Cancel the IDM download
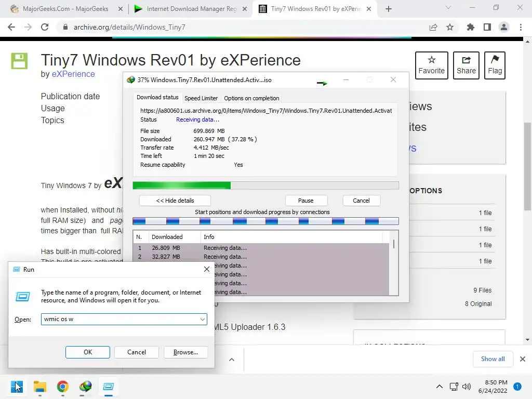Screen dimensions: 532x399 pyautogui.click(x=362, y=201)
